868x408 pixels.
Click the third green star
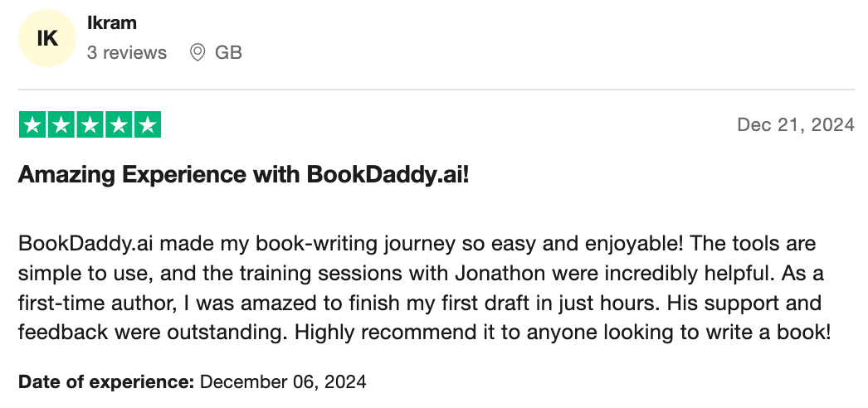[x=90, y=125]
